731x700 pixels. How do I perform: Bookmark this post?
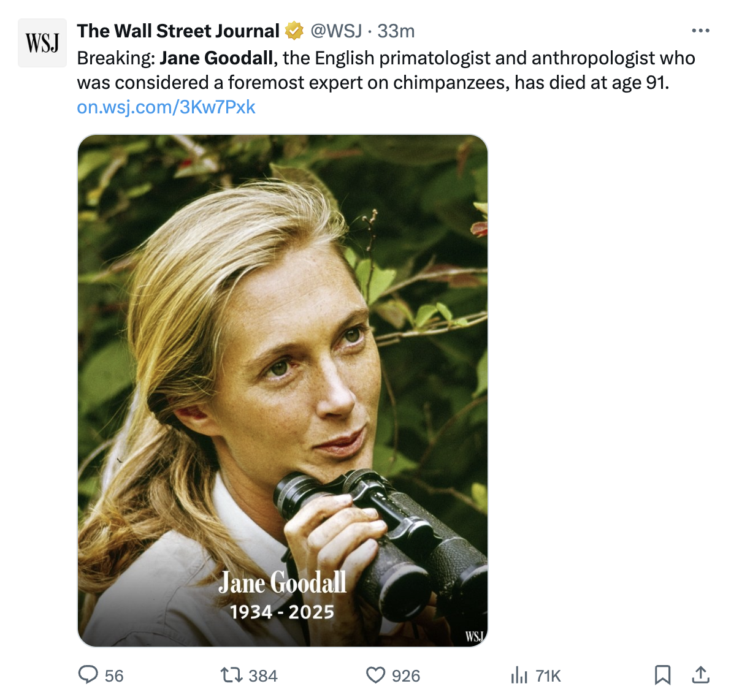[x=662, y=675]
